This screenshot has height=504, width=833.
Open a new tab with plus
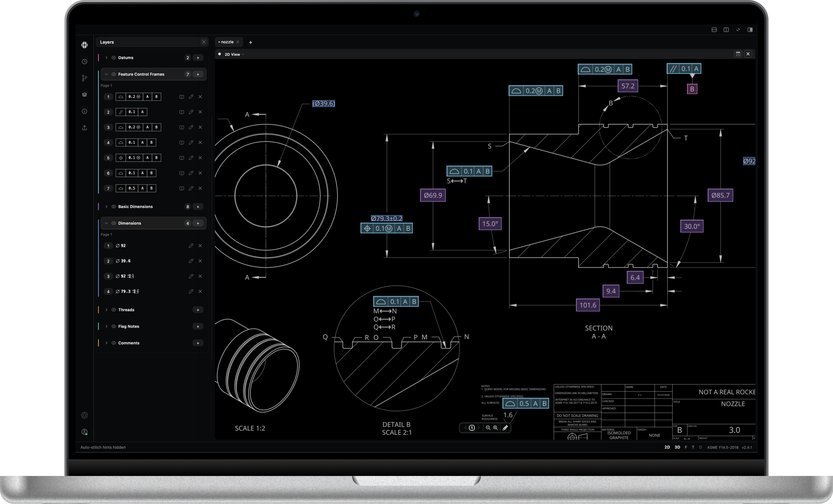(x=250, y=42)
